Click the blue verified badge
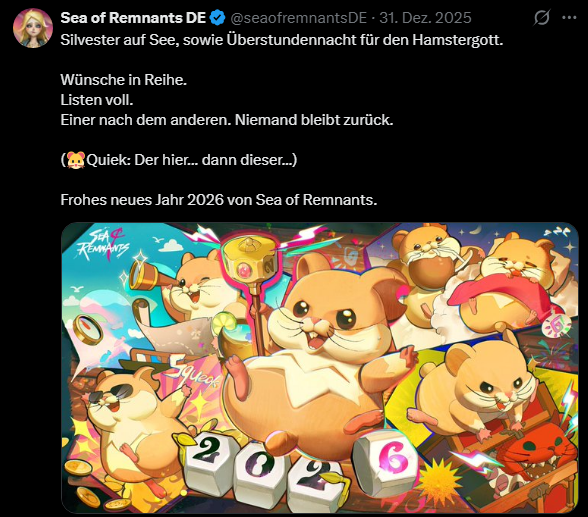588x517 pixels. (x=218, y=18)
